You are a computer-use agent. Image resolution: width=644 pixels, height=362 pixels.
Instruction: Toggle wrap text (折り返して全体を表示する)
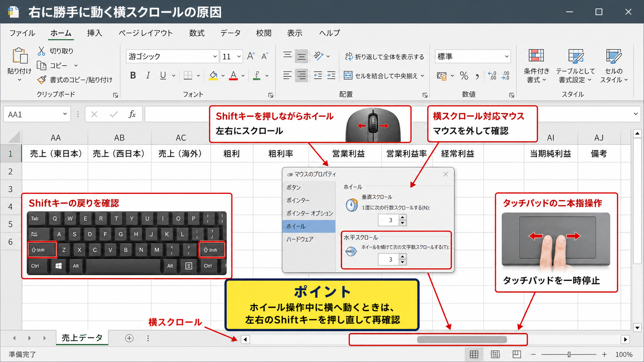point(384,57)
